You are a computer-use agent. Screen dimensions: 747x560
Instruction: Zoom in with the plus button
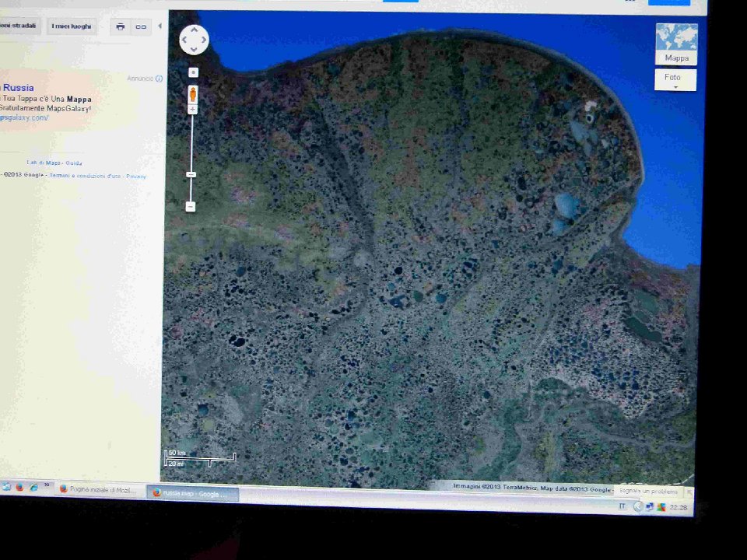point(192,110)
